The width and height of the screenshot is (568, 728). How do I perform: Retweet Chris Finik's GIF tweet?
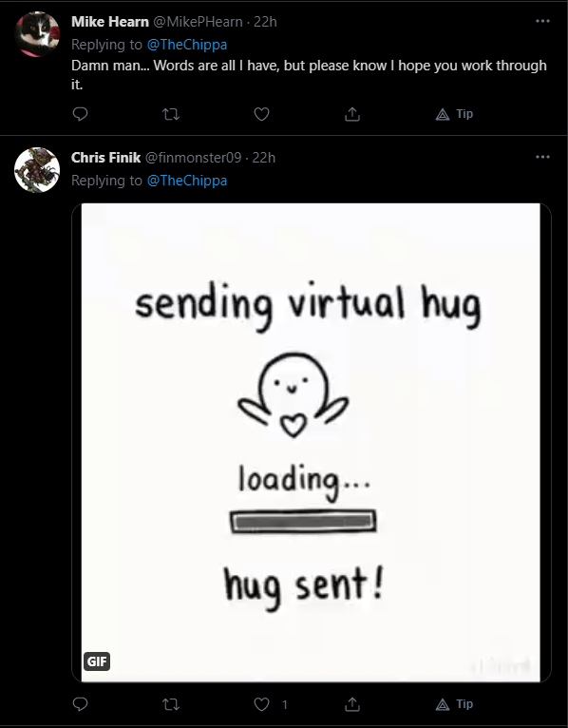coord(171,704)
